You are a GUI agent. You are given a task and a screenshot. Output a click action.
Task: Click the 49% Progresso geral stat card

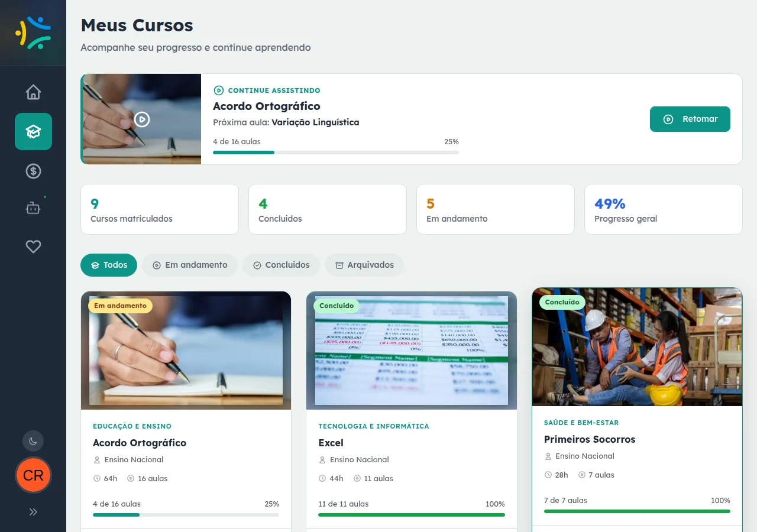664,209
